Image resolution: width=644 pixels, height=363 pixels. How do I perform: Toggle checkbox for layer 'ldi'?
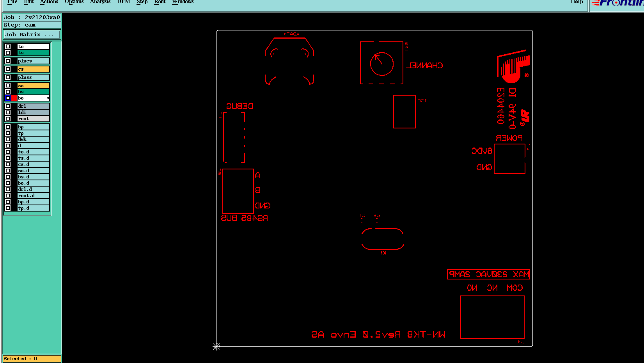tap(8, 112)
